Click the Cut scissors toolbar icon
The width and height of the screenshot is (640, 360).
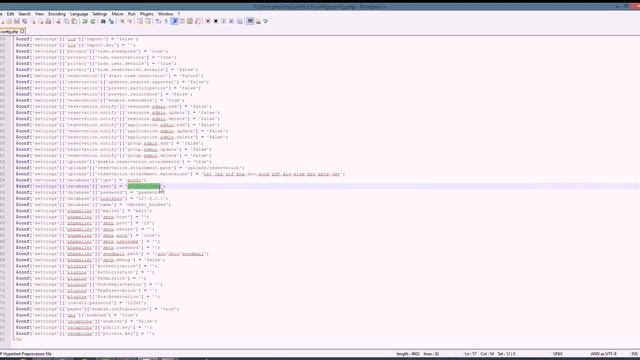click(x=58, y=21)
